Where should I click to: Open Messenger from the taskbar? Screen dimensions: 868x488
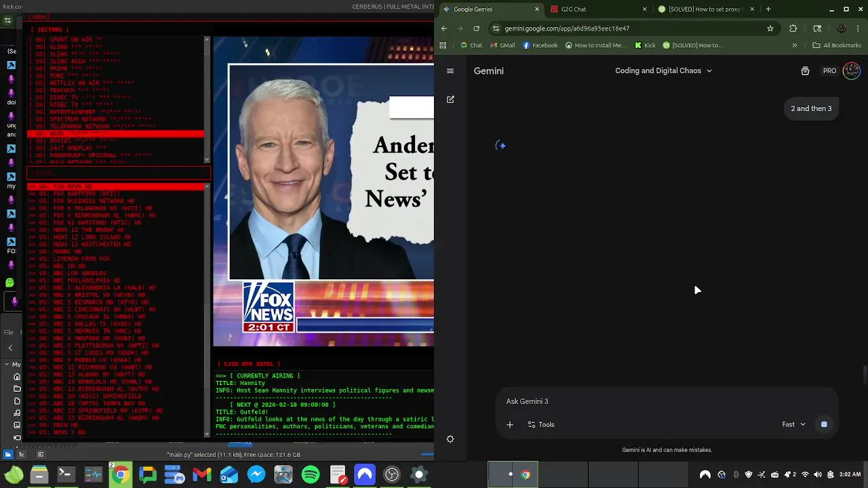click(x=256, y=474)
